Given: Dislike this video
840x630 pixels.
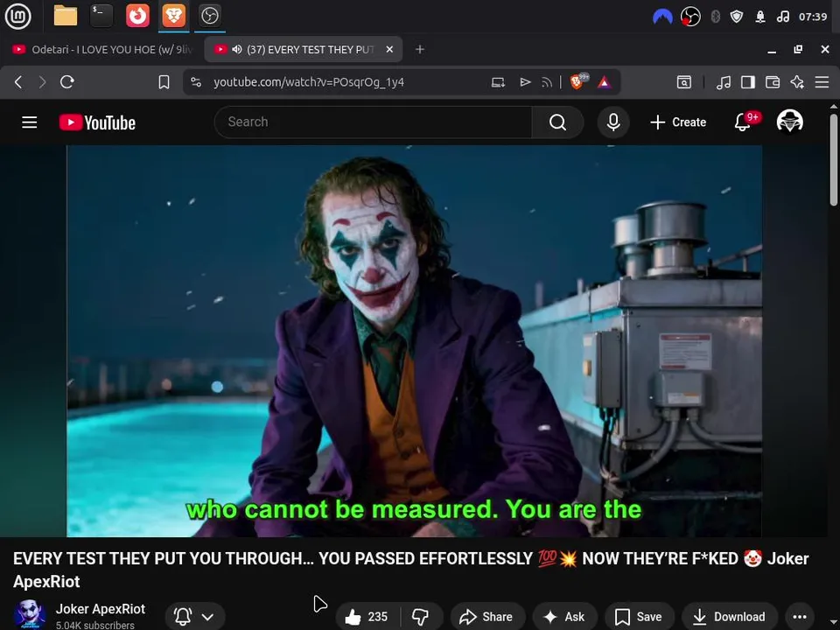Looking at the screenshot, I should pos(421,617).
